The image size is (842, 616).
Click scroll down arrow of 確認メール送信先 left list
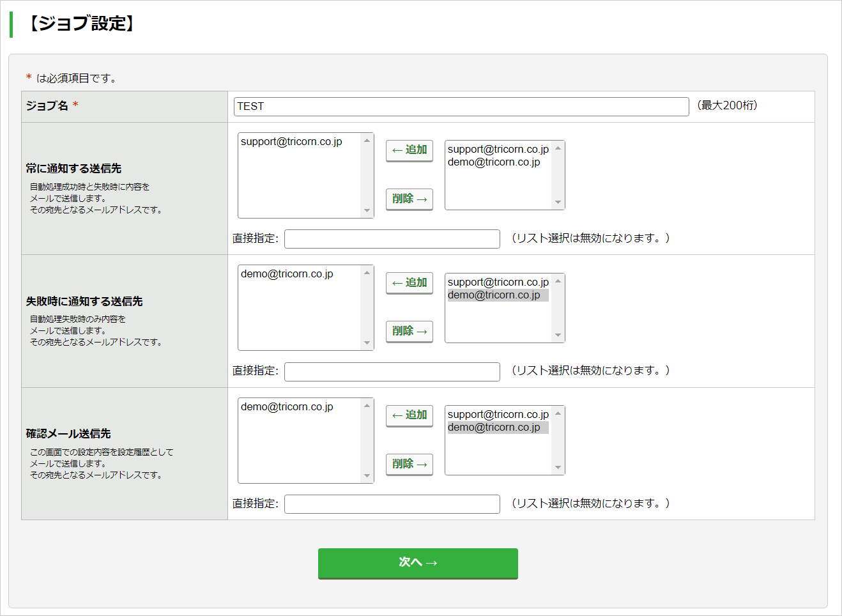pos(367,475)
